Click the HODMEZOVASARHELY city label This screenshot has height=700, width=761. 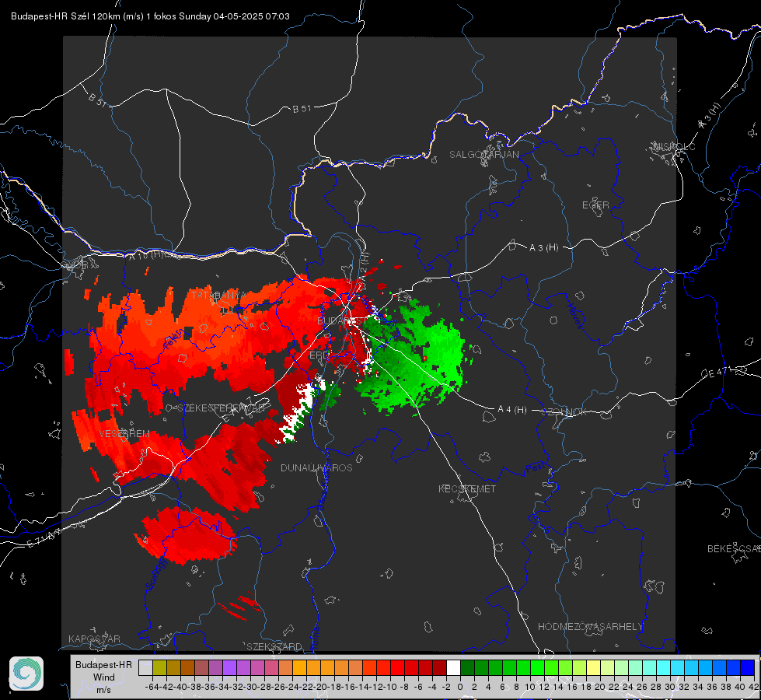click(590, 627)
